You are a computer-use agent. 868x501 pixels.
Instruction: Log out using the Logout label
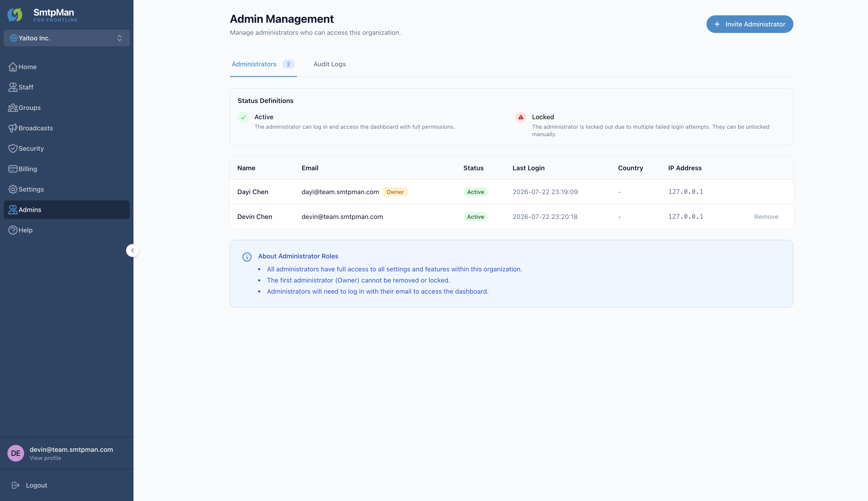click(36, 485)
